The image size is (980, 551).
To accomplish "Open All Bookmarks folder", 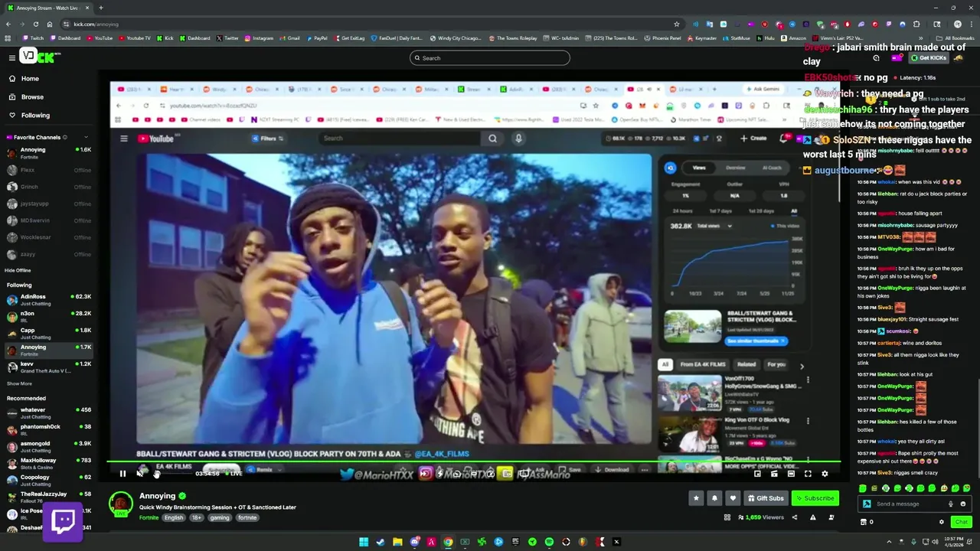I will pyautogui.click(x=955, y=37).
